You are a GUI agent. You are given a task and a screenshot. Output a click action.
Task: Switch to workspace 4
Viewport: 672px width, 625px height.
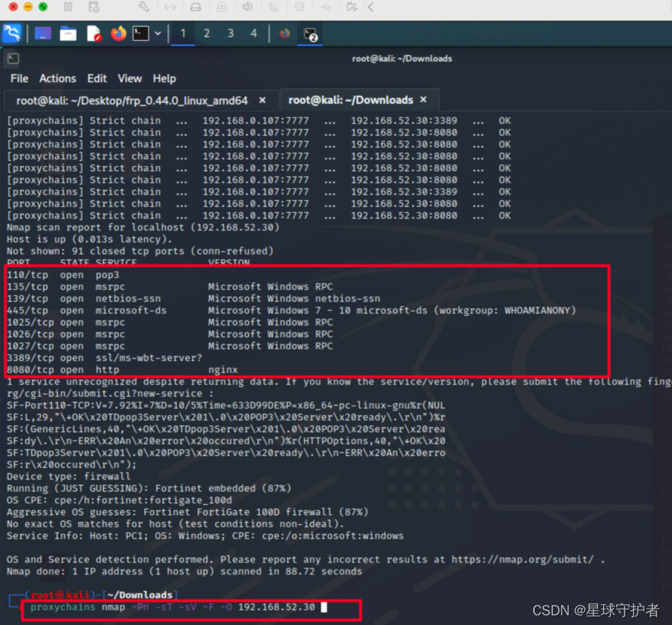(254, 33)
